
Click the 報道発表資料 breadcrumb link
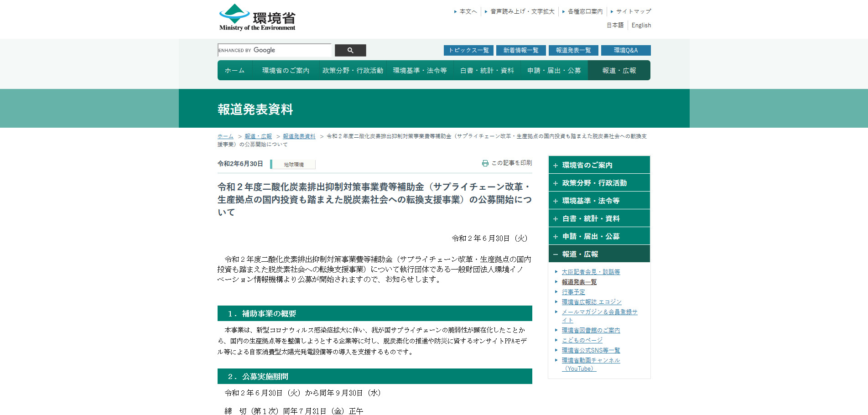coord(299,136)
